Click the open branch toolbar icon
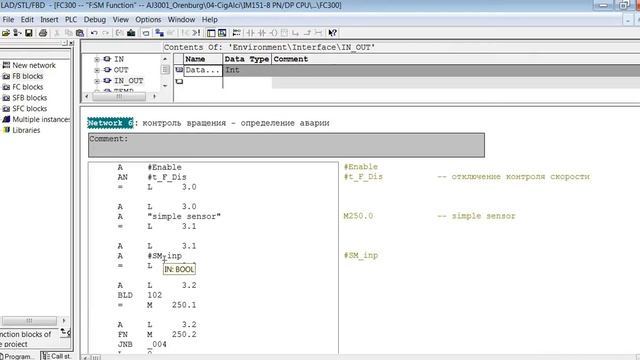640x360 pixels. (296, 33)
